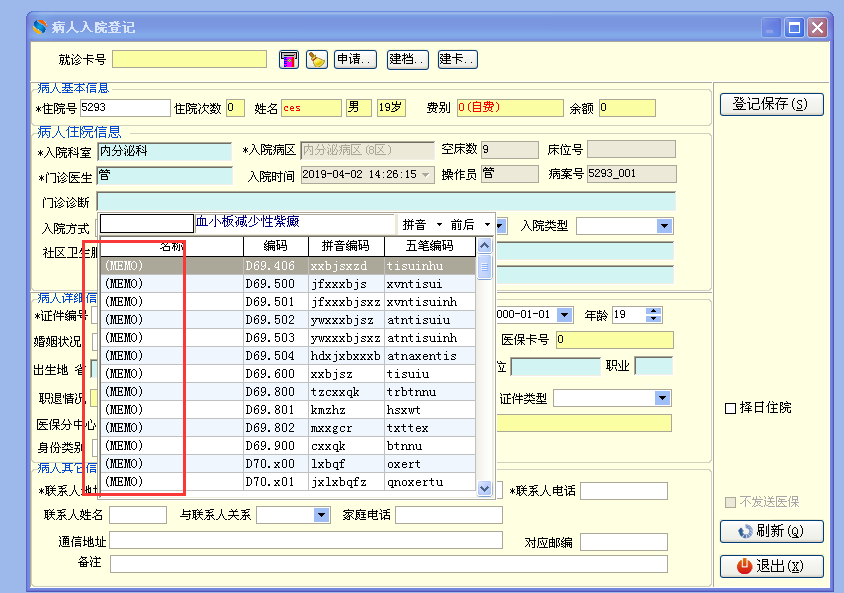844x593 pixels.
Task: Click the 建档.. button
Action: (x=407, y=59)
